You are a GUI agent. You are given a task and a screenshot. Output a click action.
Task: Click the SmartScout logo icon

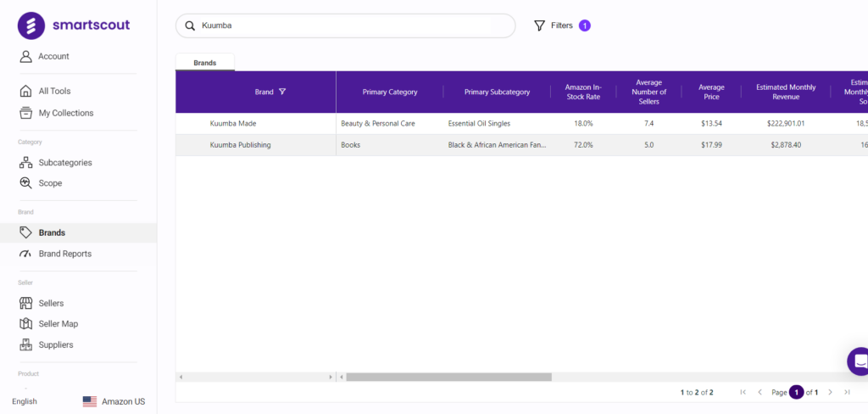(x=31, y=25)
